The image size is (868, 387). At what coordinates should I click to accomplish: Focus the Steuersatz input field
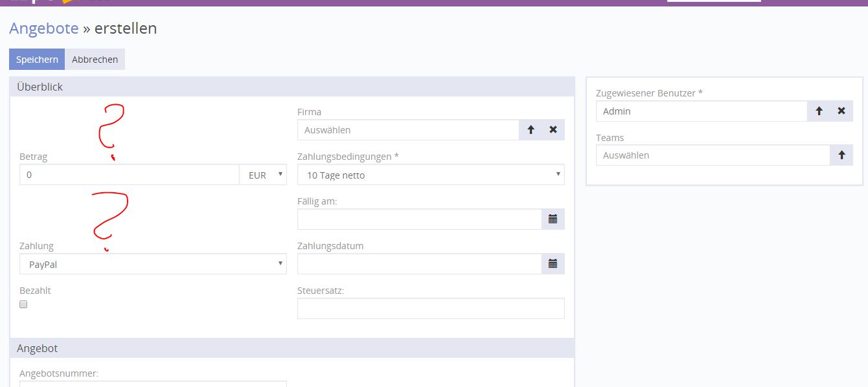(x=431, y=309)
